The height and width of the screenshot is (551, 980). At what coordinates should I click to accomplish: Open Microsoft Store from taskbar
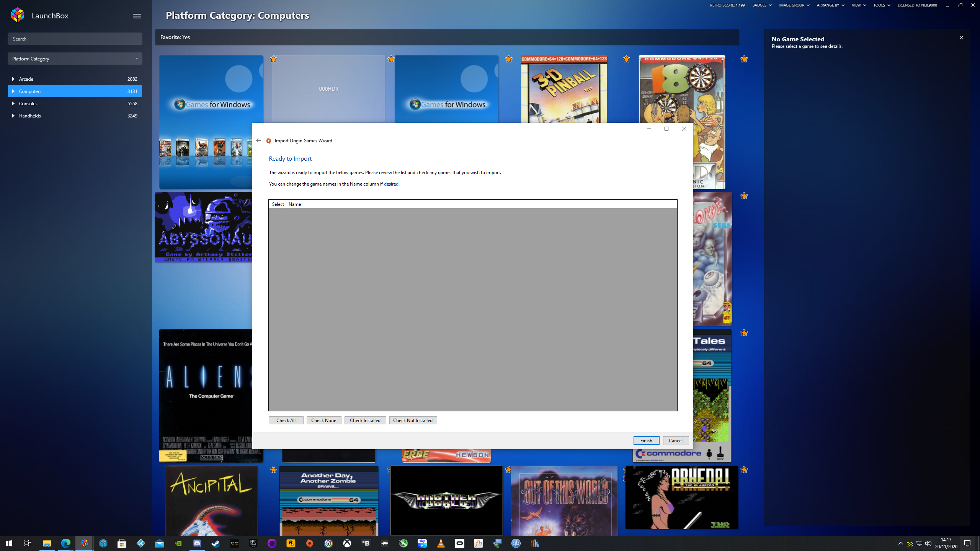[x=122, y=543]
